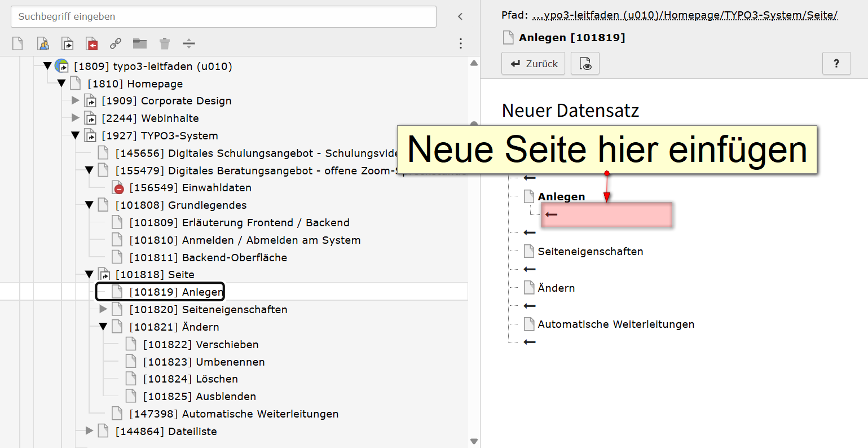Click the backend user section page icon
868x448 pixels.
(x=43, y=43)
